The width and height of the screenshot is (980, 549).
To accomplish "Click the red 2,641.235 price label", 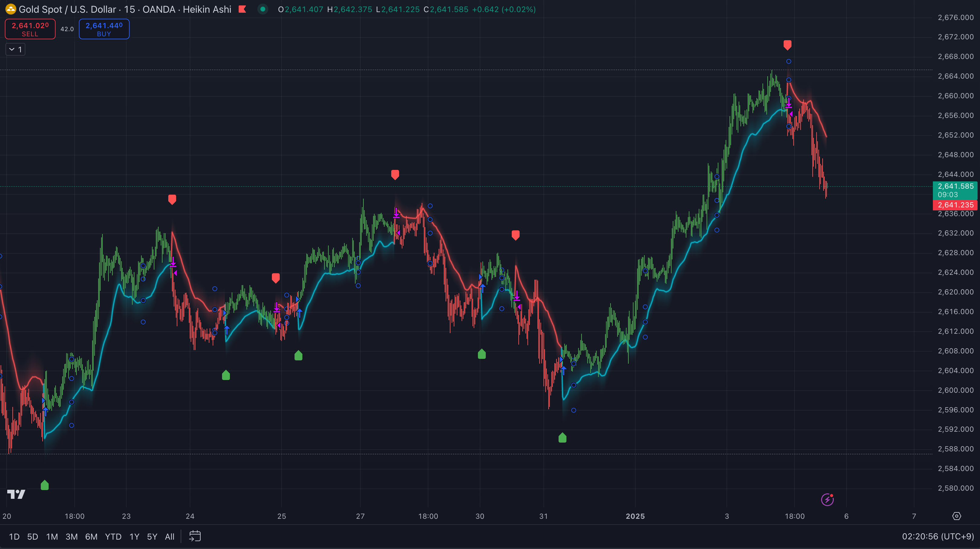I will point(955,205).
